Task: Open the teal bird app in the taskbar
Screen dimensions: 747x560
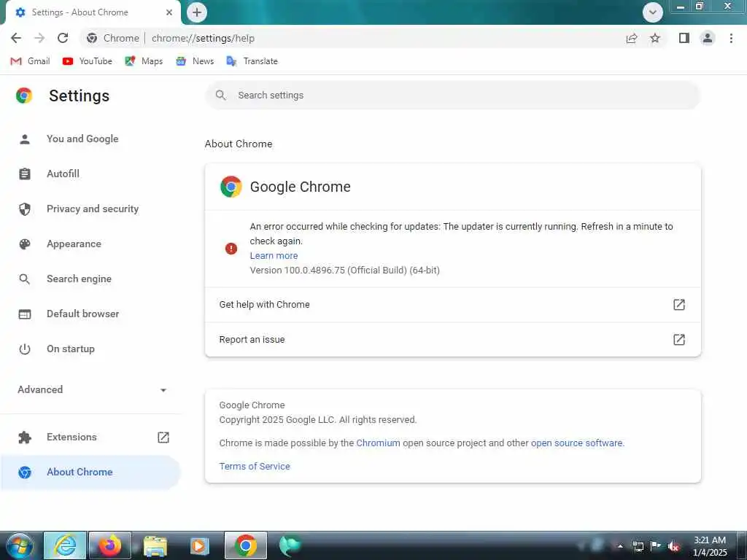Action: coord(290,545)
